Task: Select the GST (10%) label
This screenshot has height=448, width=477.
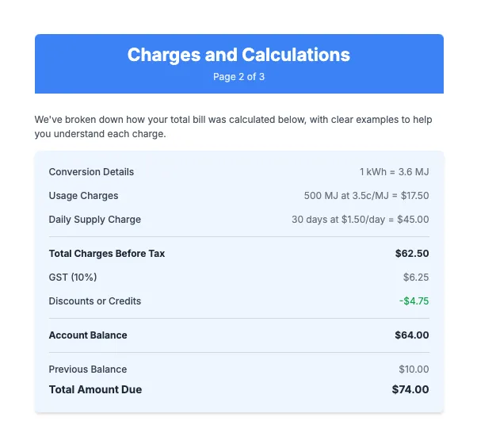Action: [73, 278]
